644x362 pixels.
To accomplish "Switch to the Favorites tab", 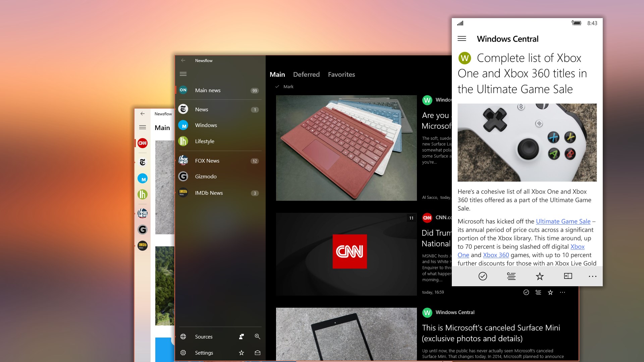I will pos(341,74).
